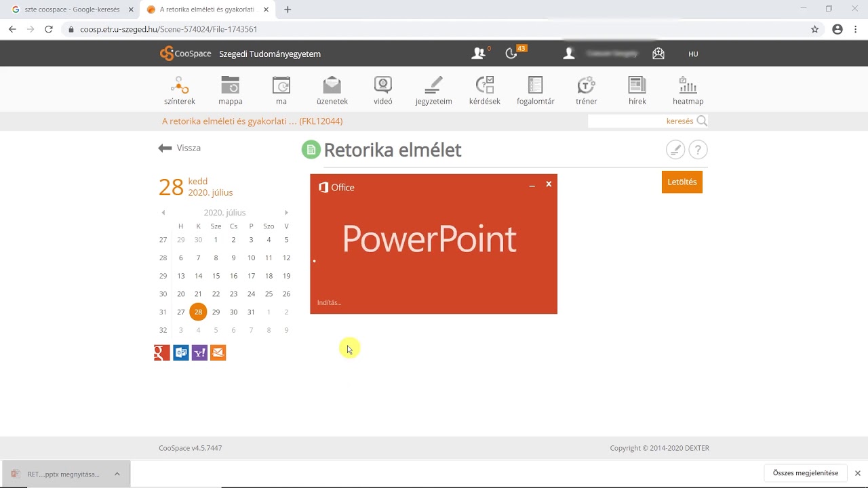Click the search magnifier icon
This screenshot has width=868, height=488.
(x=702, y=121)
